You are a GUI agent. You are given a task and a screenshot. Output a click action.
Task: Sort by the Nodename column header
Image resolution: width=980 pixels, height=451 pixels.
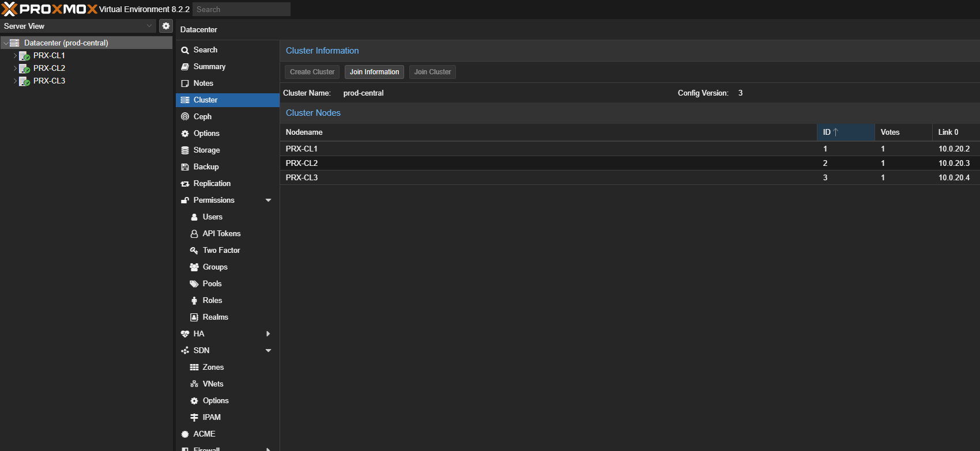click(548, 132)
